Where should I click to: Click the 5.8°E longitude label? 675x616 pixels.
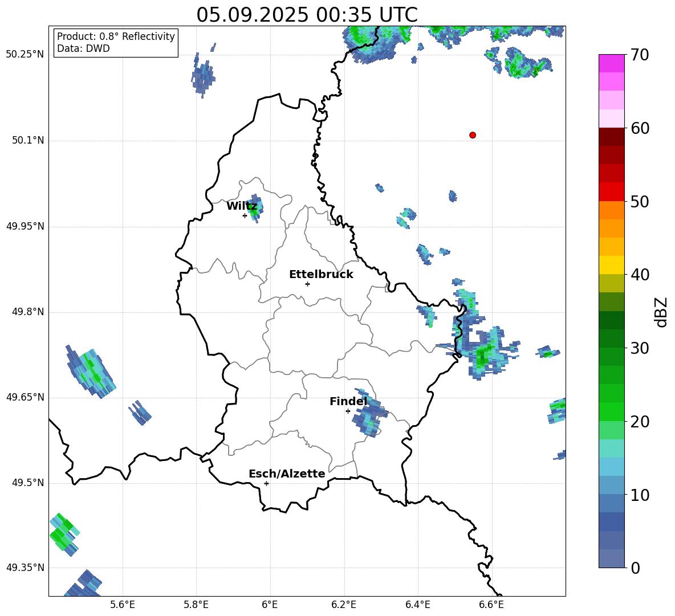point(196,605)
